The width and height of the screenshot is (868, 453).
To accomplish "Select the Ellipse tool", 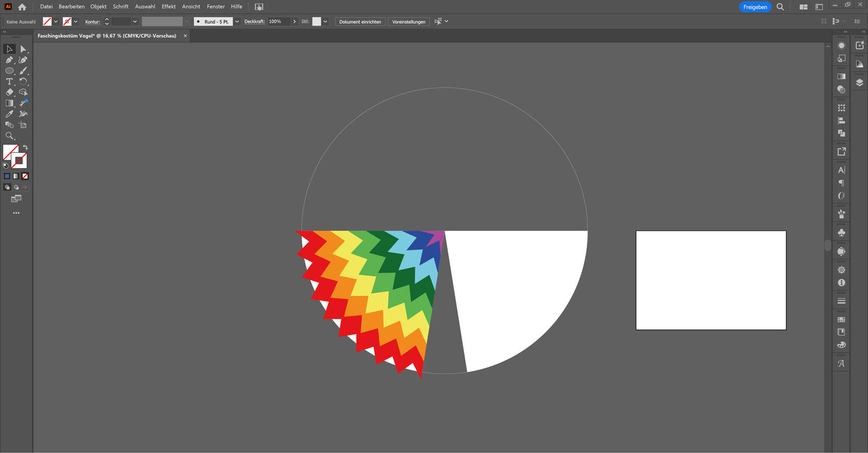I will 9,71.
